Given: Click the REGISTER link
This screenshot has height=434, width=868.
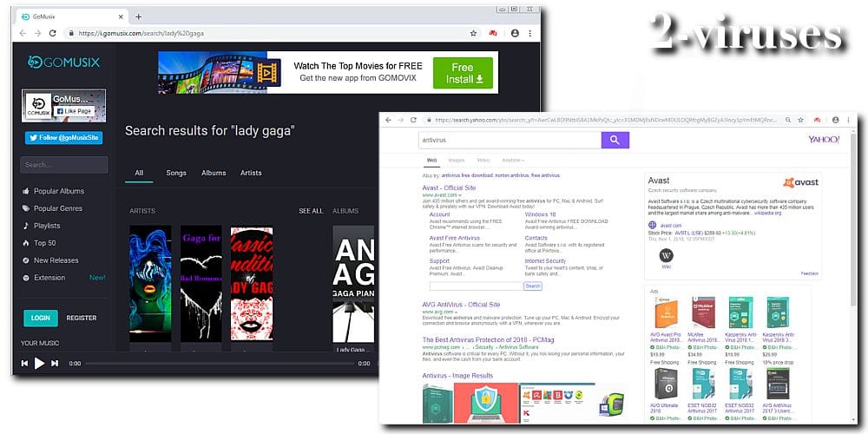Looking at the screenshot, I should pyautogui.click(x=82, y=318).
